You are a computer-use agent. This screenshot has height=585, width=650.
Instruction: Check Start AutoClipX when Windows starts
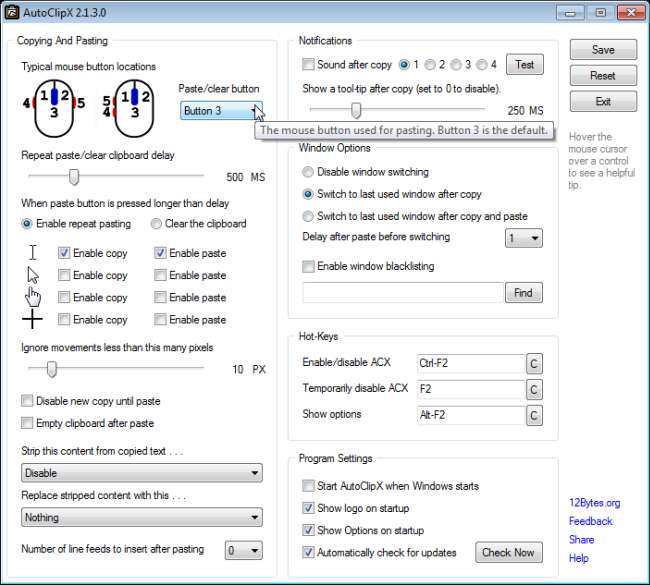coord(308,485)
